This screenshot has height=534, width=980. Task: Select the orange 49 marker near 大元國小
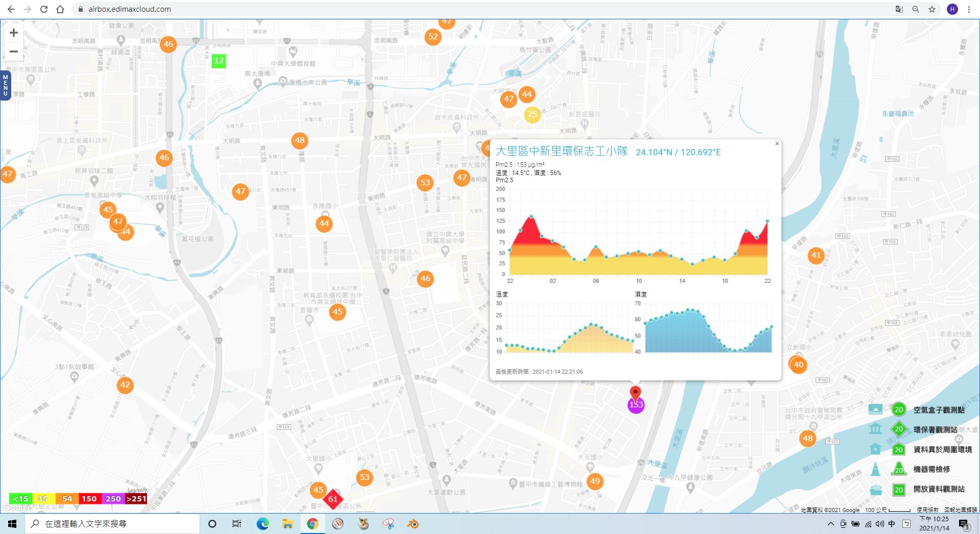595,481
